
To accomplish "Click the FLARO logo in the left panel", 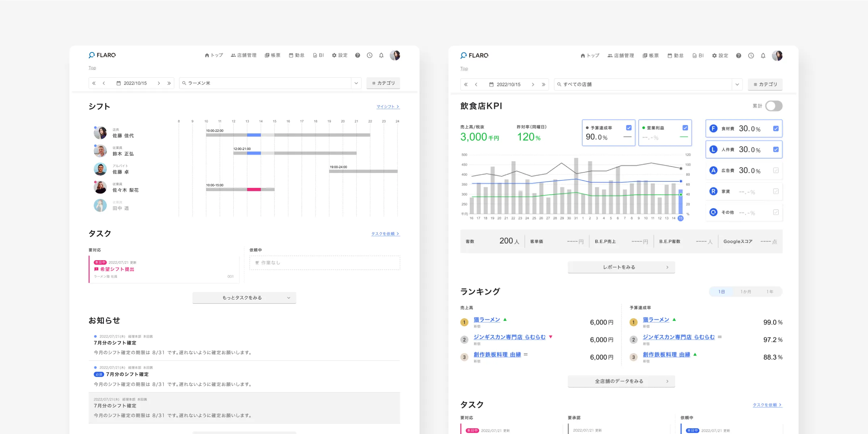I will 102,55.
